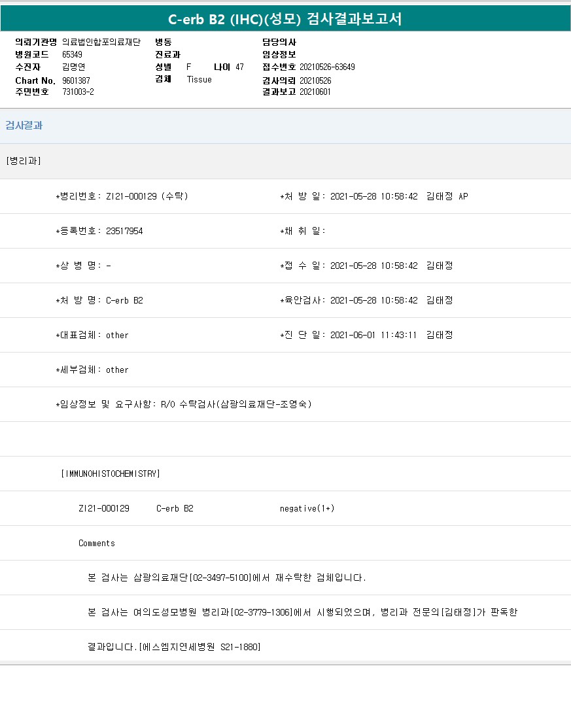Click pathology number 'ZI21-000129 (수탁)'
The height and width of the screenshot is (728, 571).
(147, 196)
